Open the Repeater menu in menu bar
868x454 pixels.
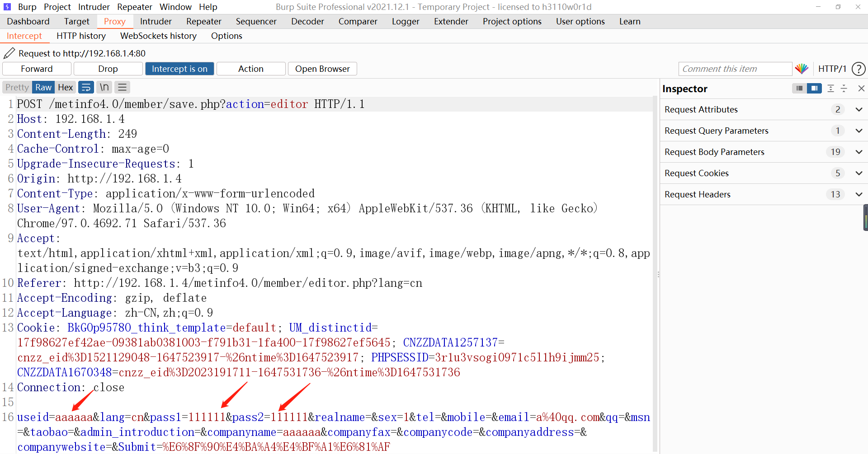tap(135, 7)
